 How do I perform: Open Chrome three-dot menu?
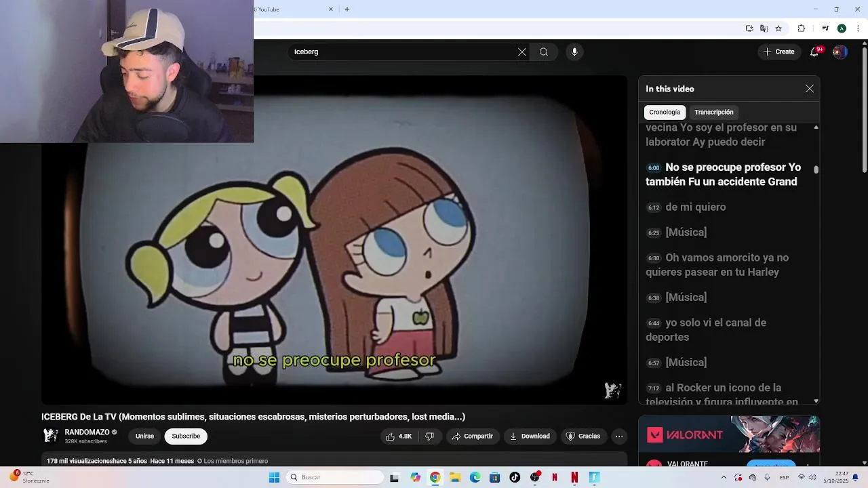click(x=858, y=28)
